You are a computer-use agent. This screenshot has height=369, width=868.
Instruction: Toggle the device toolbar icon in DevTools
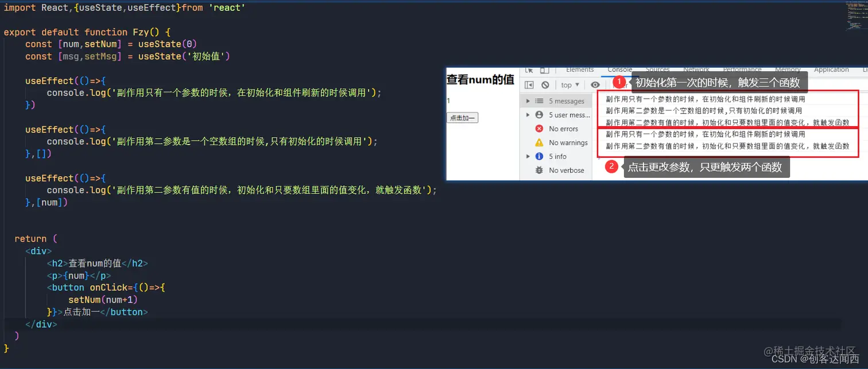coord(544,70)
